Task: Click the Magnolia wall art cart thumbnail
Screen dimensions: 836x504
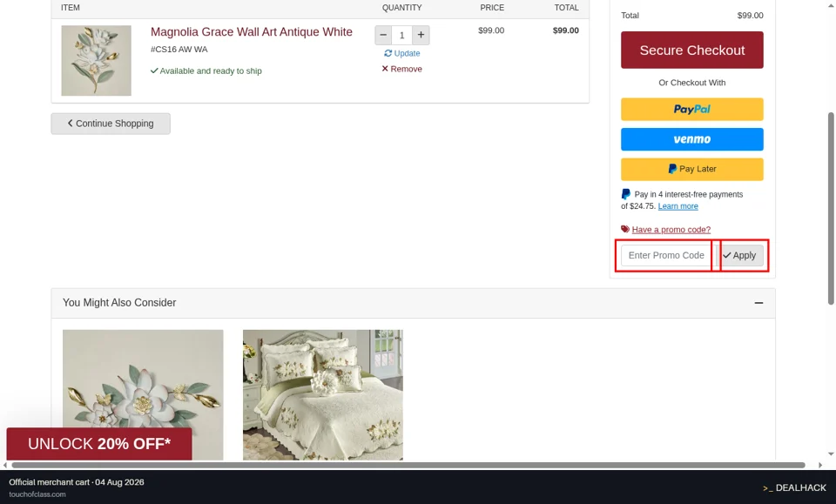Action: 96,61
